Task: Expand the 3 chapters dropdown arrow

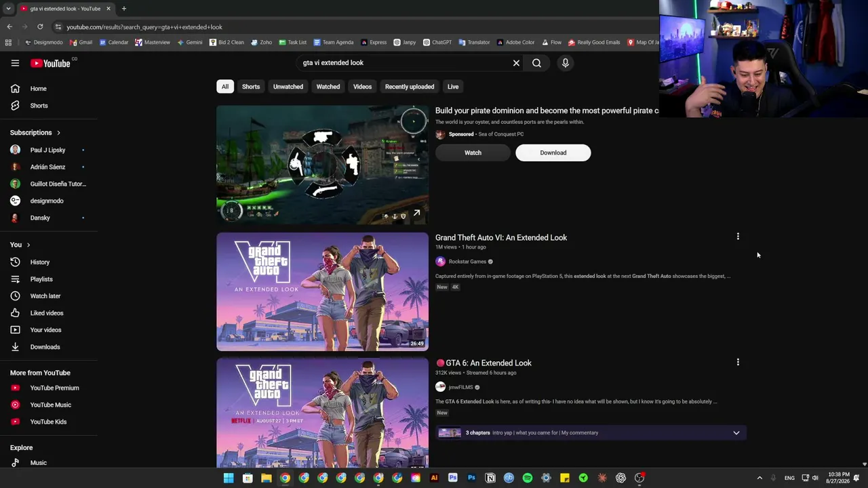Action: tap(736, 433)
